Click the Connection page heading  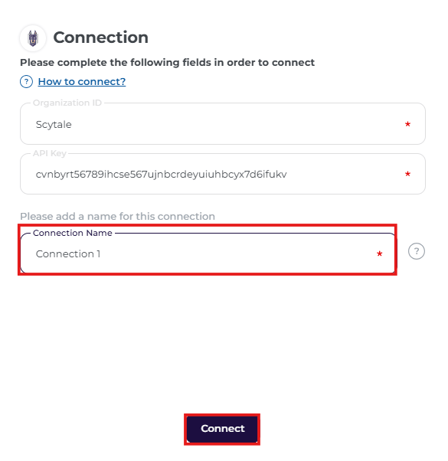[101, 37]
